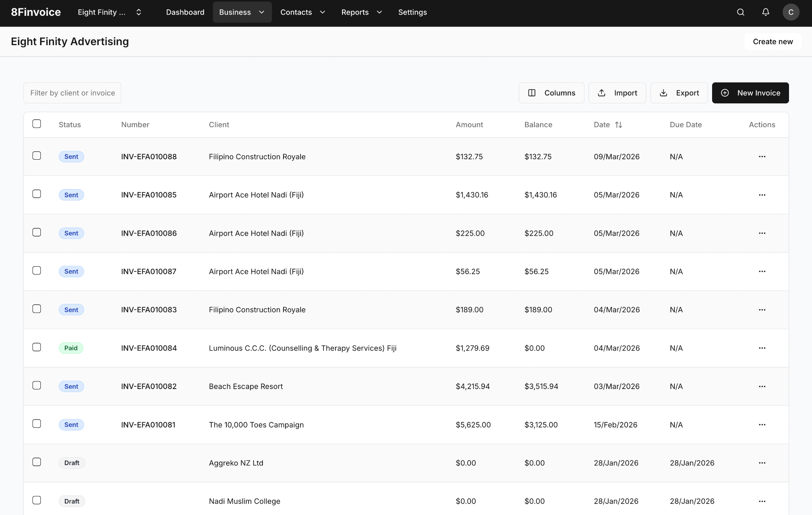Viewport: 812px width, 515px height.
Task: Click the Columns layout icon
Action: pos(532,93)
